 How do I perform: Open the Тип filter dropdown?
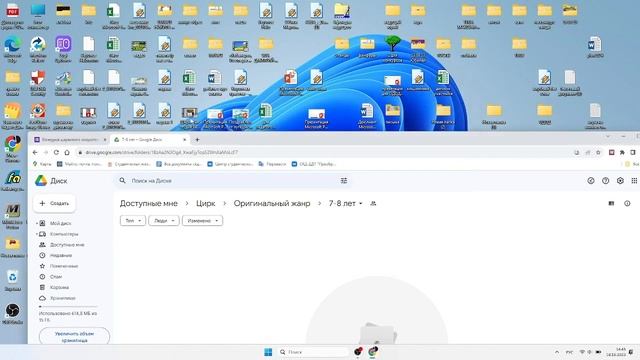[x=133, y=220]
